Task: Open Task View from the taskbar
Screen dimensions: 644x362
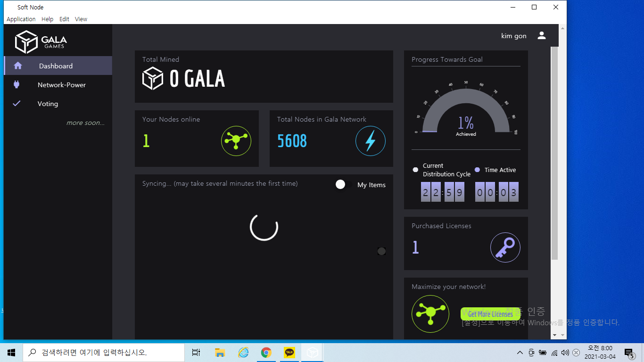Action: 196,353
